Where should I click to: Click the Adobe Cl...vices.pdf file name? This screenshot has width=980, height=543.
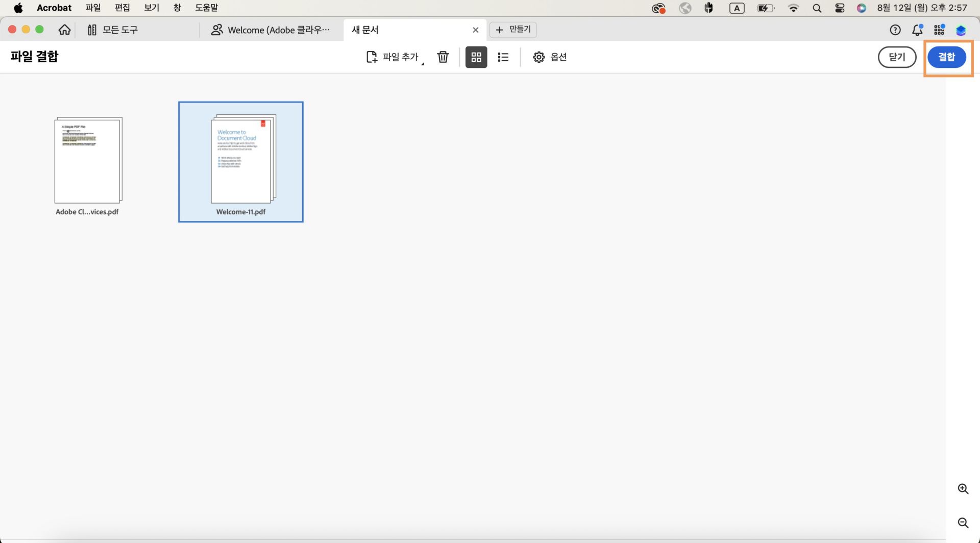[87, 212]
